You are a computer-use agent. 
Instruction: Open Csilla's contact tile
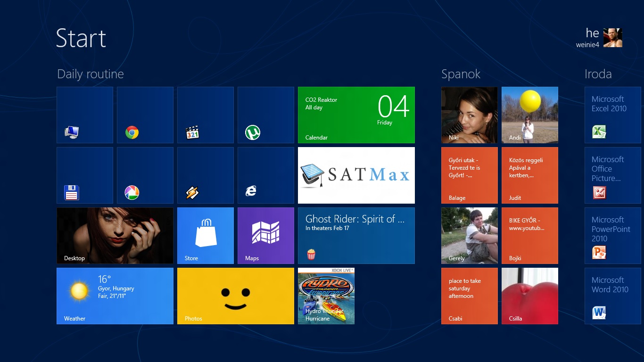tap(530, 296)
